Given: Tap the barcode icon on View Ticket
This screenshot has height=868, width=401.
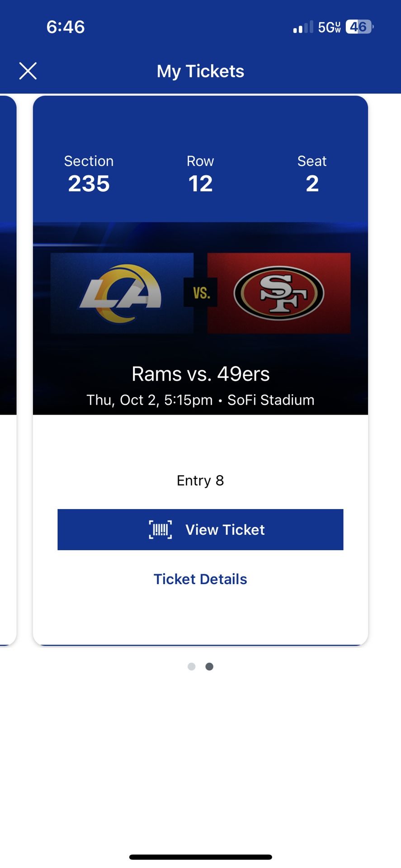Looking at the screenshot, I should [x=160, y=529].
